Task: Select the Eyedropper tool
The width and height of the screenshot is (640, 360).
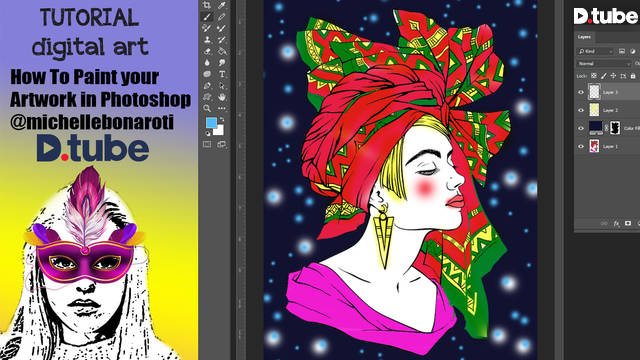Action: (x=222, y=5)
